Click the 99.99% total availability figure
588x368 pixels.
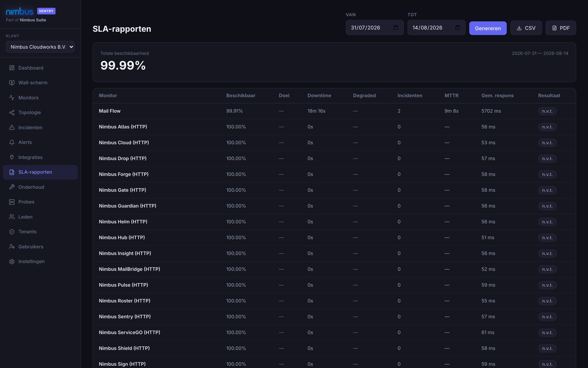(x=123, y=65)
